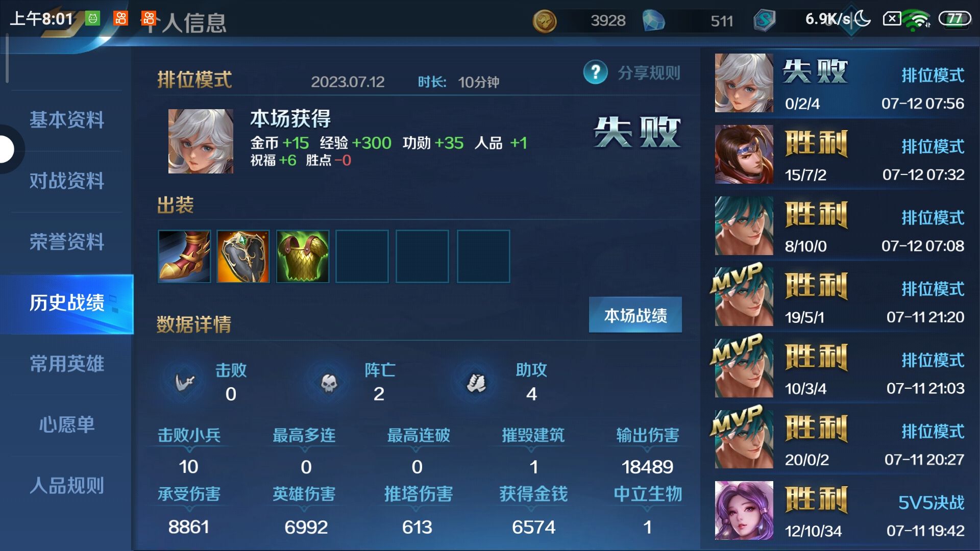The height and width of the screenshot is (551, 980).
Task: Open the 15/7/2 victory match record
Action: (840, 155)
